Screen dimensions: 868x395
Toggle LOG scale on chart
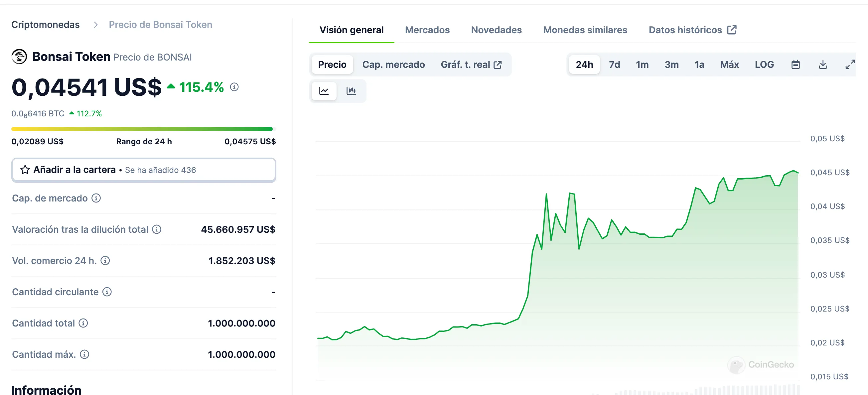[764, 64]
